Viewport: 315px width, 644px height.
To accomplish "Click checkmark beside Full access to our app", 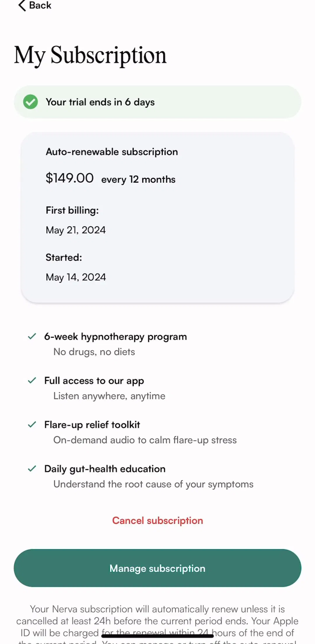I will (x=32, y=380).
